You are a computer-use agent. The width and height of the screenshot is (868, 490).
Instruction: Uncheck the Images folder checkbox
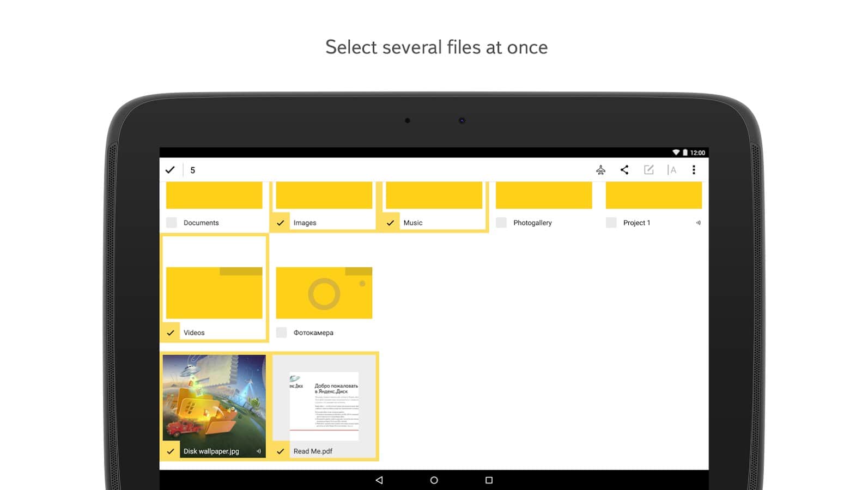pos(281,223)
